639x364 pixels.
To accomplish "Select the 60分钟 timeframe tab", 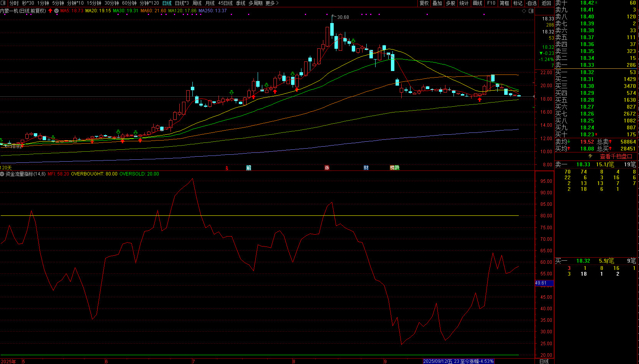I will tap(129, 3).
